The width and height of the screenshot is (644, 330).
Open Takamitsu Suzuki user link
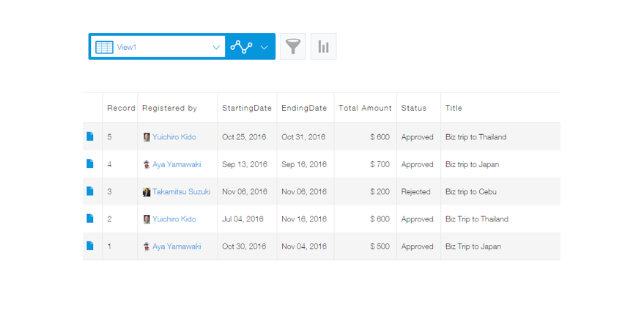click(x=181, y=191)
